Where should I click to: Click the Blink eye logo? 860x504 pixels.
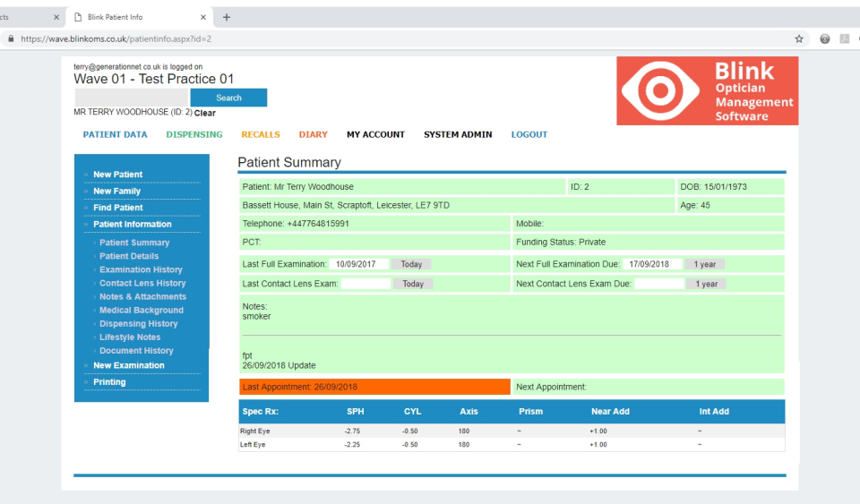(x=660, y=91)
